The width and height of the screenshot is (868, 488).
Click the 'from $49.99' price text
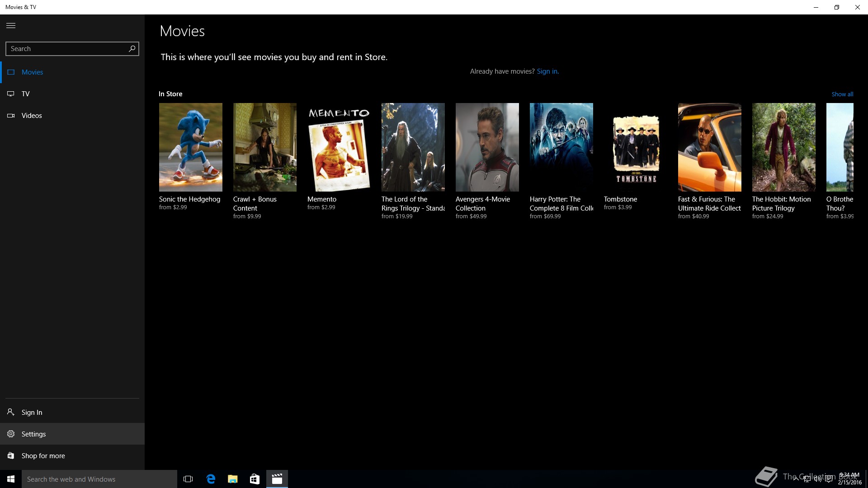click(471, 216)
